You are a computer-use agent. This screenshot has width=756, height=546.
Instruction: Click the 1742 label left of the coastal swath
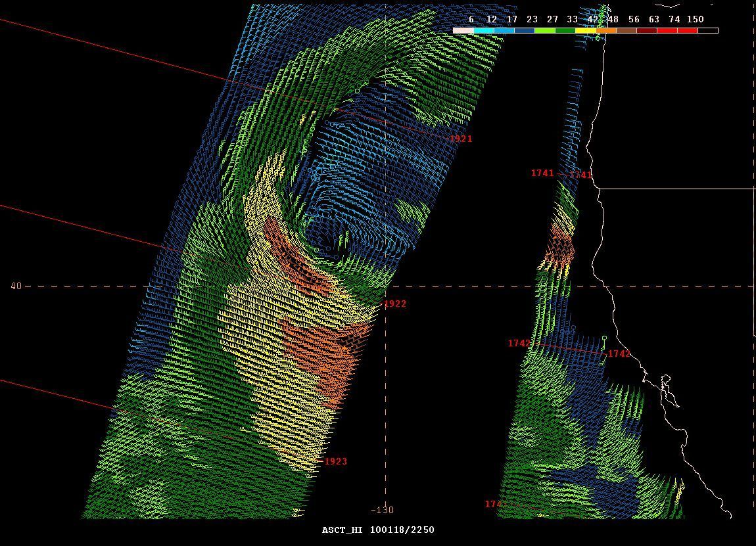pyautogui.click(x=519, y=343)
